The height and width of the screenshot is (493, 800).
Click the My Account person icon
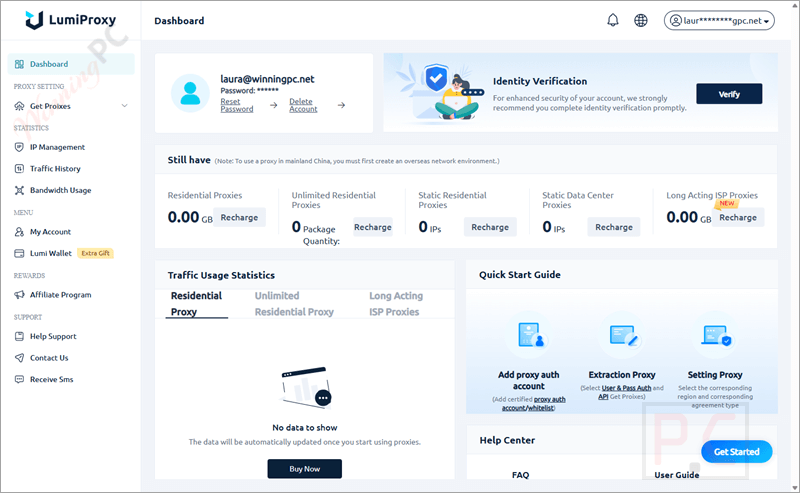coord(19,232)
